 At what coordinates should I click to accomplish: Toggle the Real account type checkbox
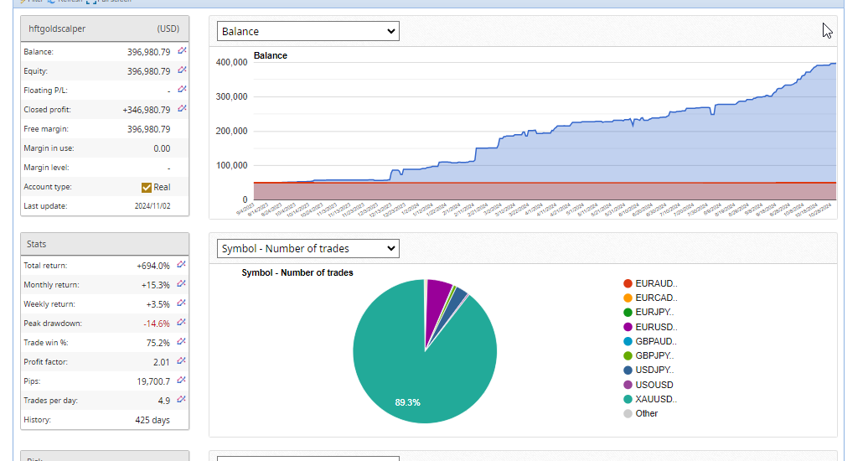[147, 188]
